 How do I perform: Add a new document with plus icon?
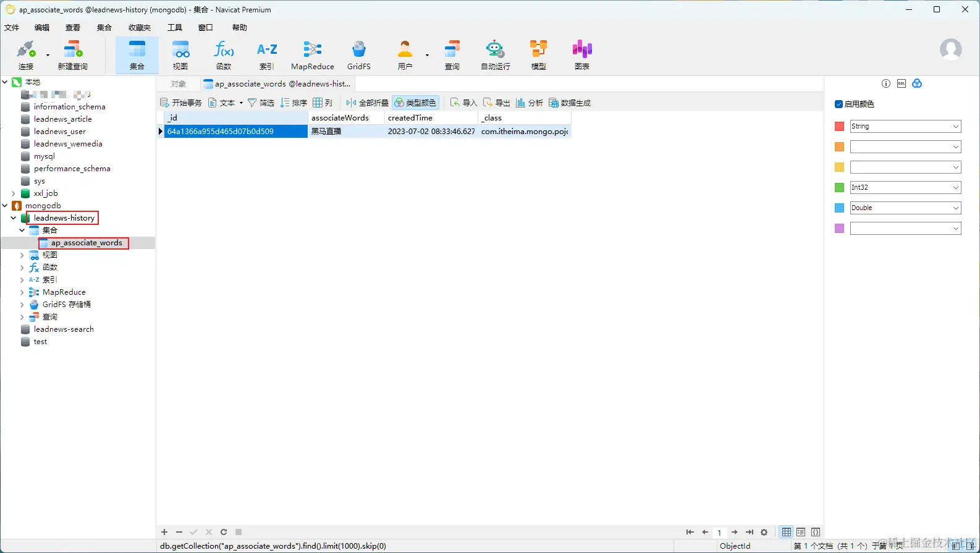pos(164,532)
